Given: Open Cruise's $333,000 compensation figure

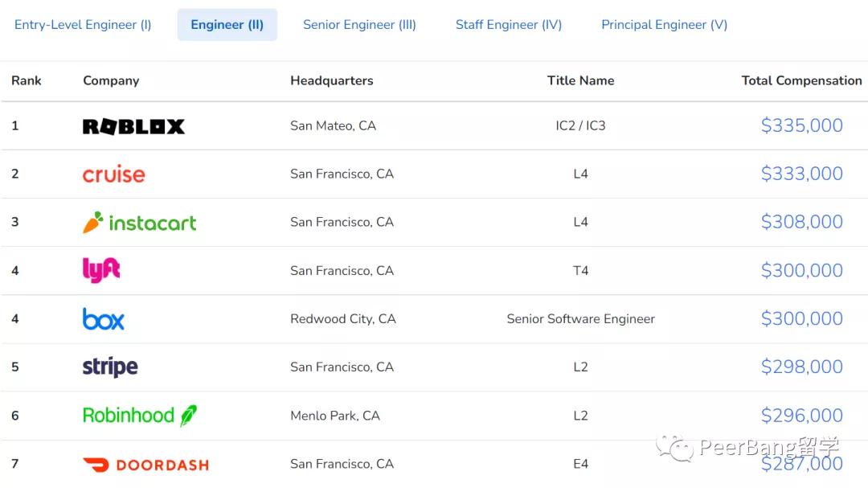Looking at the screenshot, I should point(801,174).
